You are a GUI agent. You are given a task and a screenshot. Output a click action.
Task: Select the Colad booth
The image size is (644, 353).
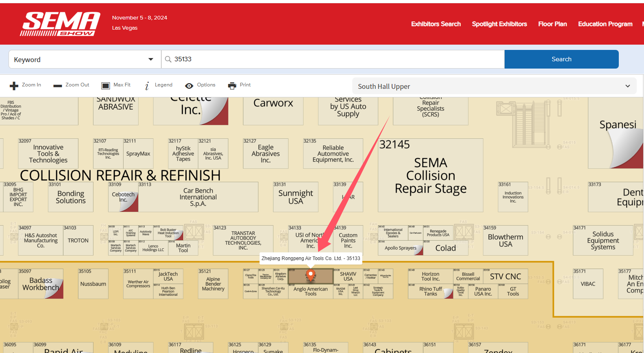(446, 248)
